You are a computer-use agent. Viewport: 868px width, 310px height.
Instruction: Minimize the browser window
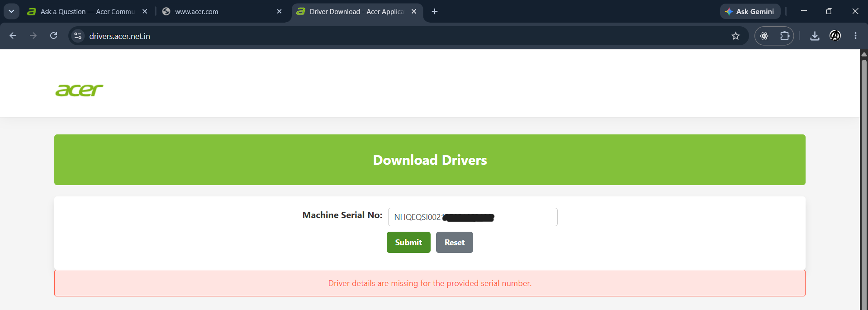pyautogui.click(x=804, y=11)
